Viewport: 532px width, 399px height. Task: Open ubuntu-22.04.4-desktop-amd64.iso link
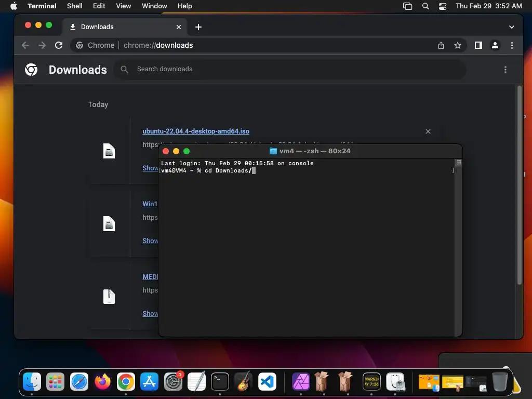pyautogui.click(x=196, y=131)
